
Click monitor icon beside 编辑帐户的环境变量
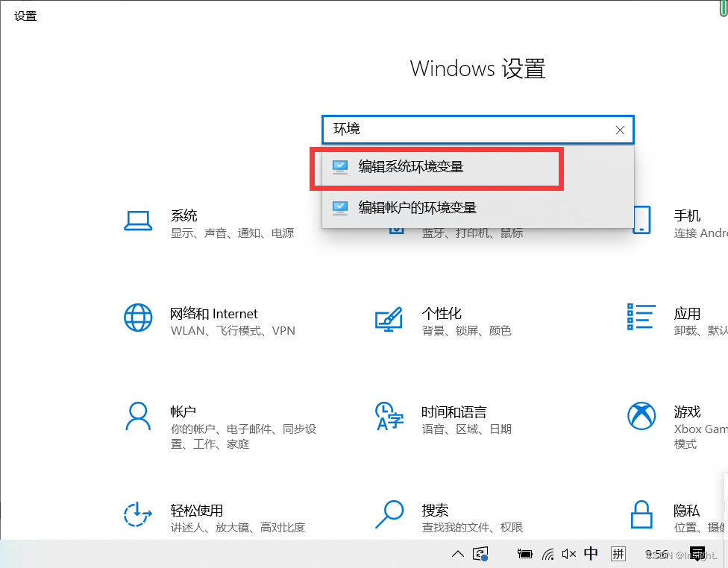click(x=340, y=208)
